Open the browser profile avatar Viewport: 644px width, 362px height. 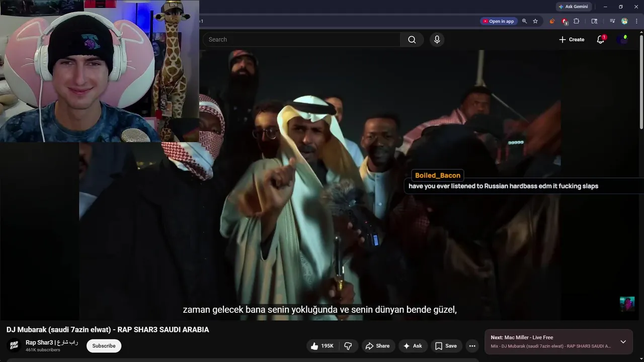624,21
